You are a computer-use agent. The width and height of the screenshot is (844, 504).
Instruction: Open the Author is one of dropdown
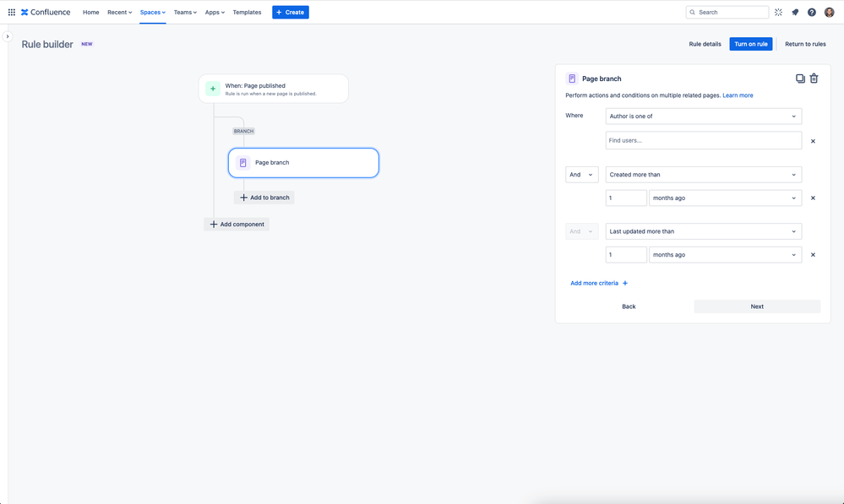(x=704, y=117)
